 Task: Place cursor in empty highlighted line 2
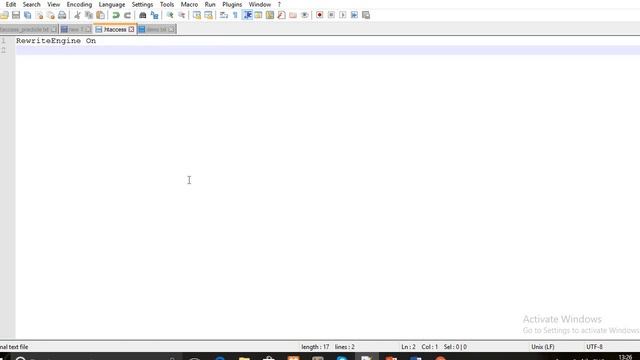click(x=328, y=50)
